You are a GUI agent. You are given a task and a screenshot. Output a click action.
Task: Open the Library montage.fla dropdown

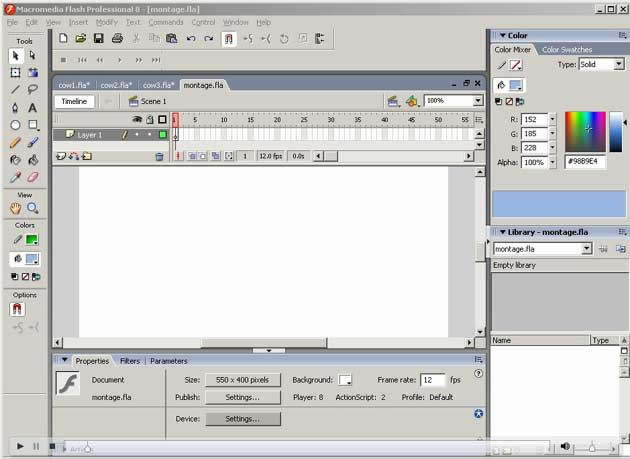point(586,249)
